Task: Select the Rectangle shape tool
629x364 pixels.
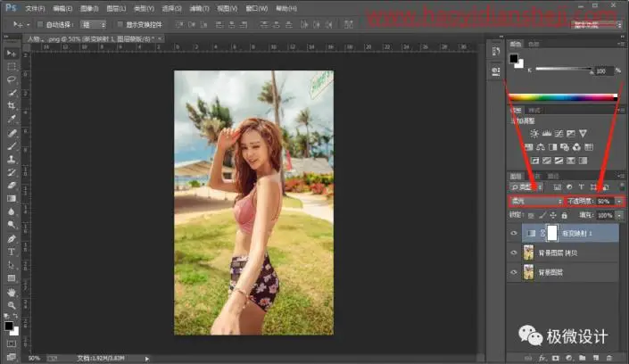Action: pos(12,278)
